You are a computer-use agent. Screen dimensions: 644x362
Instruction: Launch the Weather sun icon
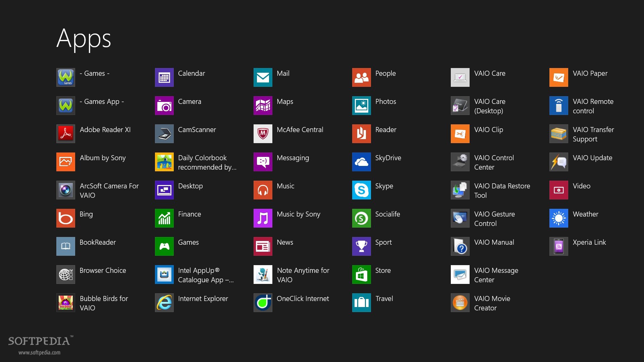coord(559,218)
